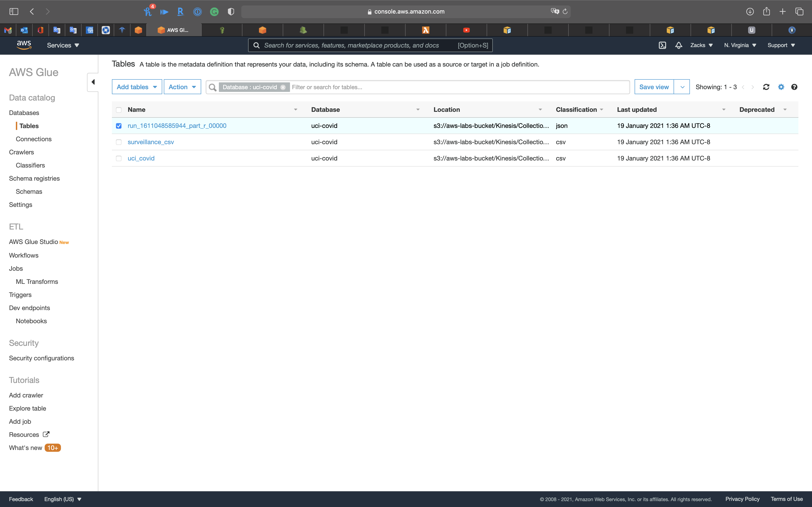812x507 pixels.
Task: Open notifications bell icon
Action: click(x=679, y=45)
